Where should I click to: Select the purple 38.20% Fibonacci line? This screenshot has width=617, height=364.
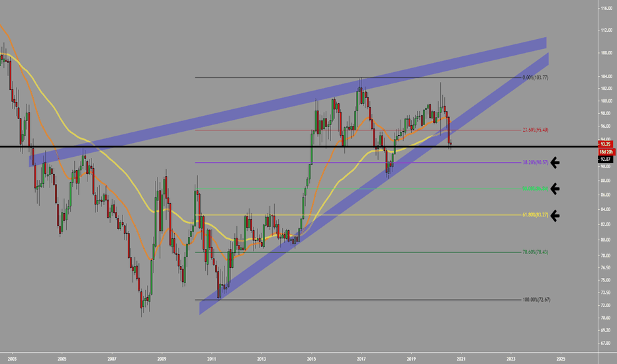pos(358,163)
